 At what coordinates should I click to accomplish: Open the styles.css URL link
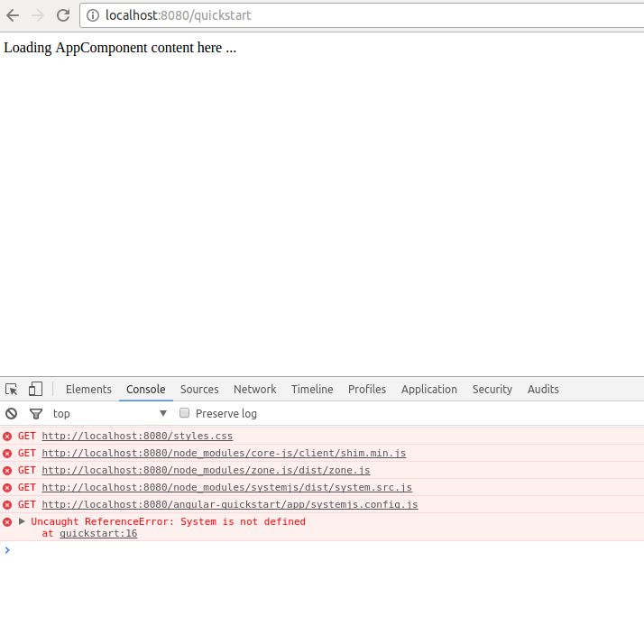[137, 436]
